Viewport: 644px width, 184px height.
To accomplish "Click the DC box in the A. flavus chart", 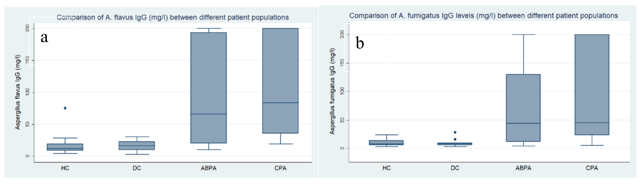I will 137,146.
